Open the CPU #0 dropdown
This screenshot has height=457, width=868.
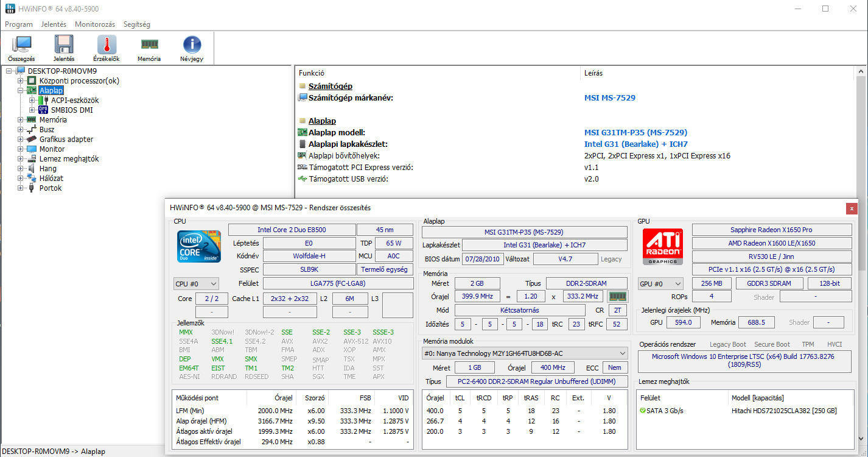(x=196, y=283)
